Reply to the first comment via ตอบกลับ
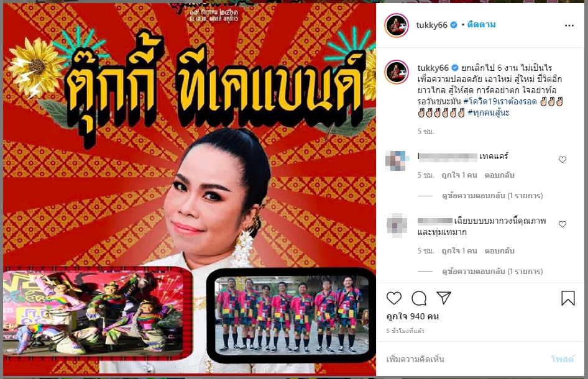588x379 pixels. coord(500,175)
